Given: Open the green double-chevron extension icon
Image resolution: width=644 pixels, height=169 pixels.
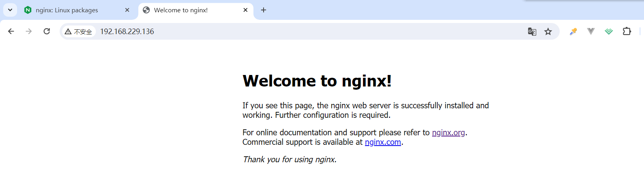Looking at the screenshot, I should [x=609, y=31].
